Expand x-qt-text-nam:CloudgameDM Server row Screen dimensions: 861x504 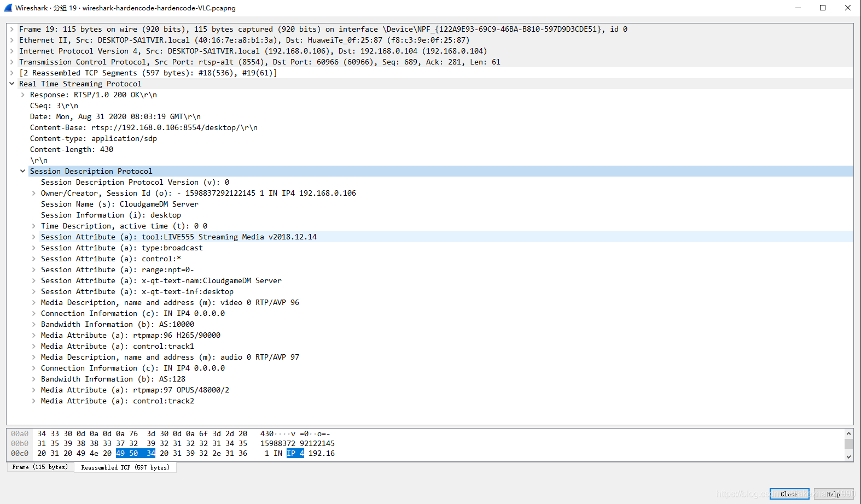34,280
